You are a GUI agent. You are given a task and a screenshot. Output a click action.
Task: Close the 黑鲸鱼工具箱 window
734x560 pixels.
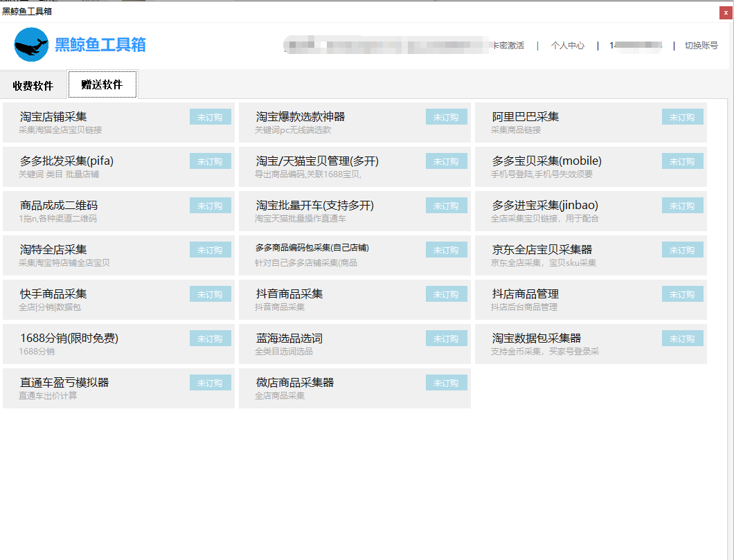coord(726,12)
